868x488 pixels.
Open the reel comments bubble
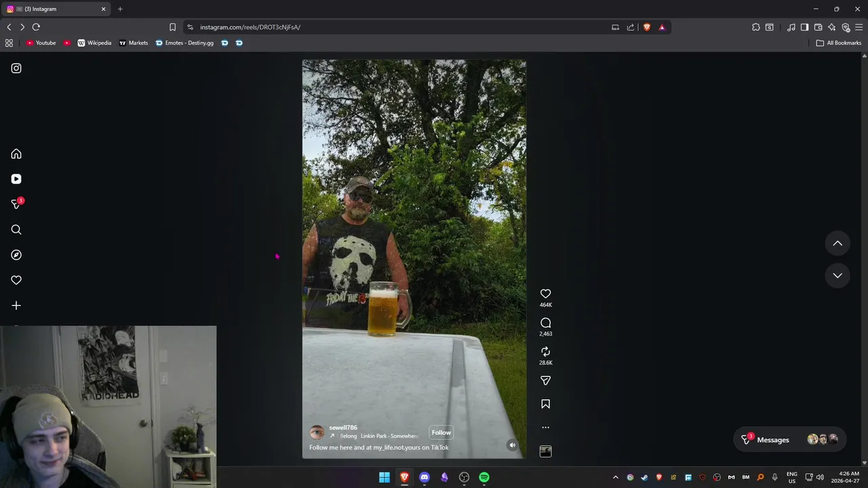pos(545,323)
